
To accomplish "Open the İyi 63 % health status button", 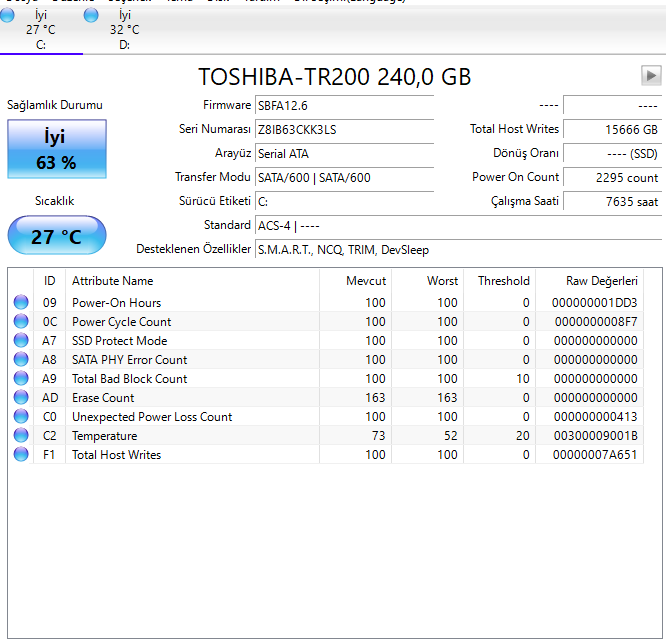I will pyautogui.click(x=57, y=149).
